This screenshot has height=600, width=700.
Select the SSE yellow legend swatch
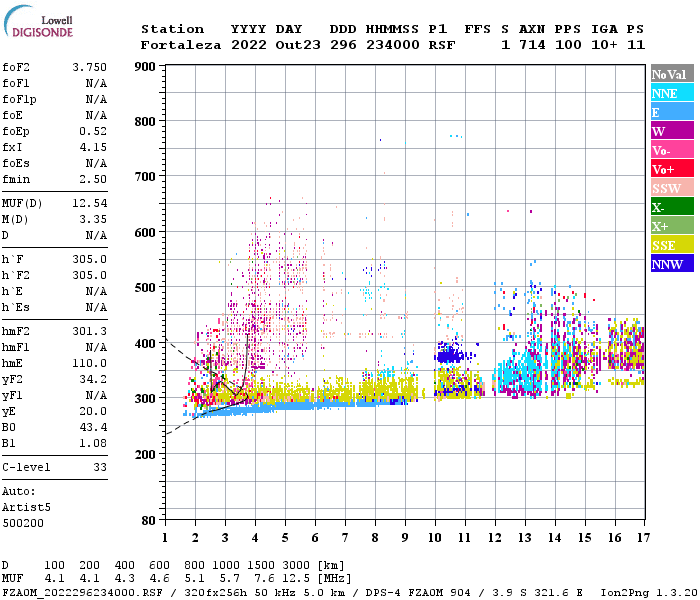click(672, 244)
